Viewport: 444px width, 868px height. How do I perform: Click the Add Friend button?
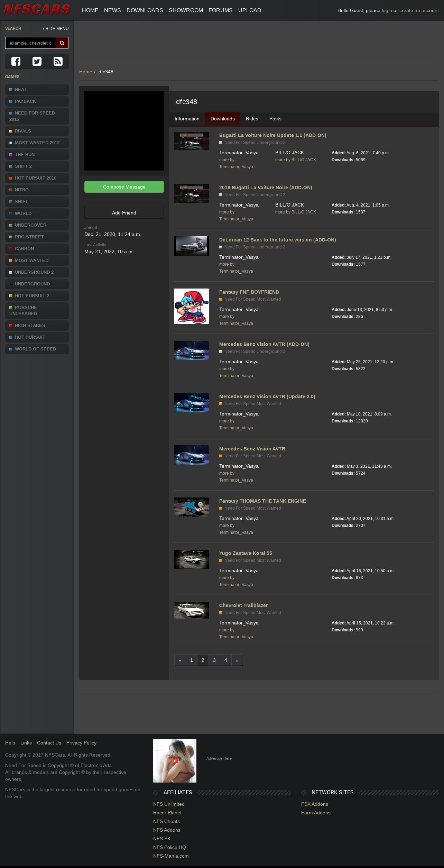[x=124, y=213]
